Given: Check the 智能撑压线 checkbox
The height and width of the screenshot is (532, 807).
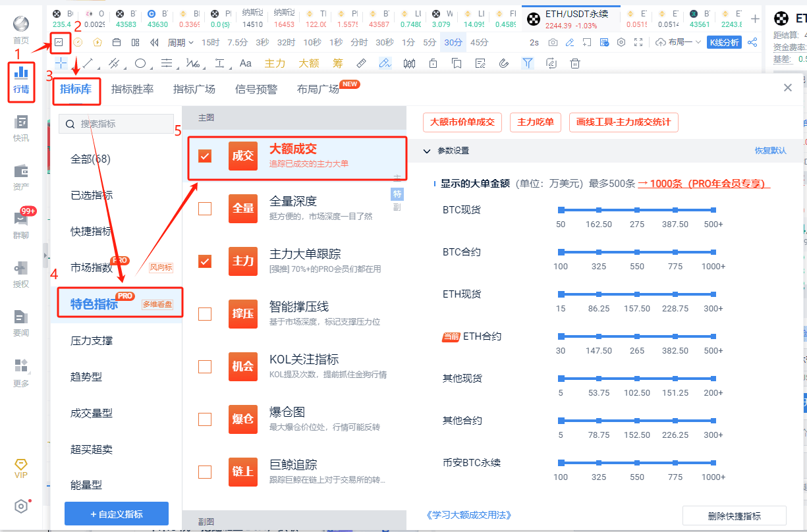Looking at the screenshot, I should 205,313.
